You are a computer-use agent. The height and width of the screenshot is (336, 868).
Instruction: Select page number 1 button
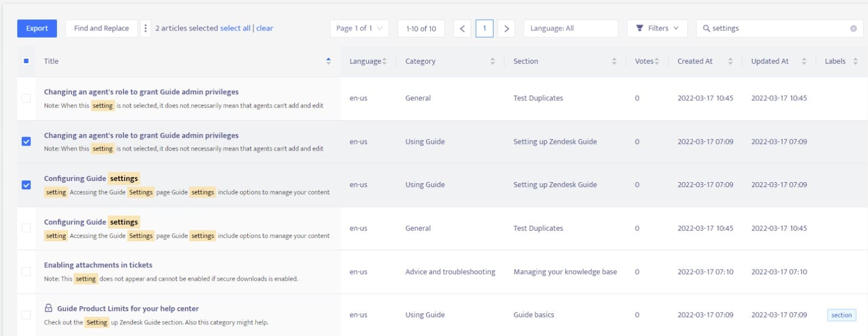tap(484, 28)
